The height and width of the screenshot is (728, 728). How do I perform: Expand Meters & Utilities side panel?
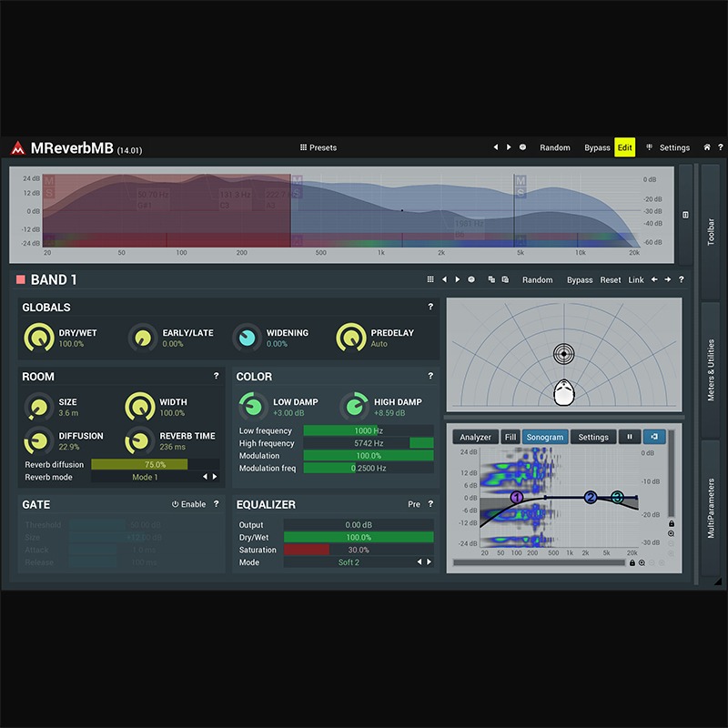(711, 369)
